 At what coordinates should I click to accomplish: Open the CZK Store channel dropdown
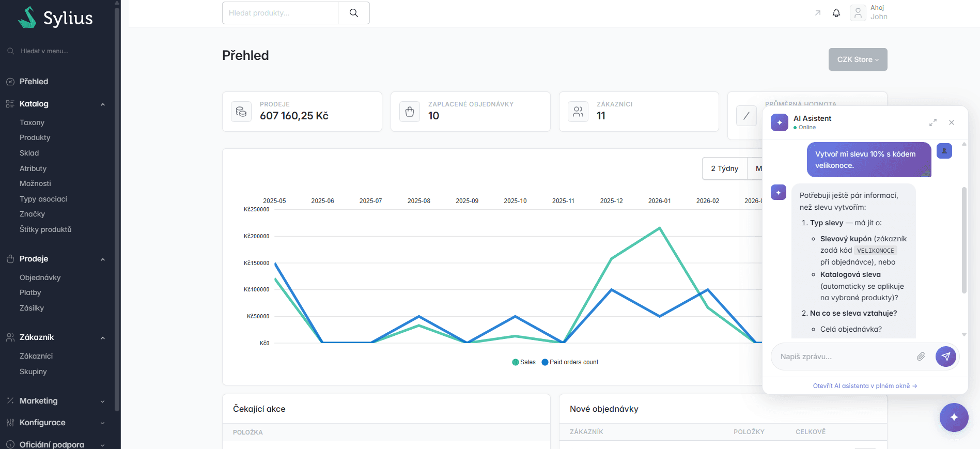[x=858, y=59]
